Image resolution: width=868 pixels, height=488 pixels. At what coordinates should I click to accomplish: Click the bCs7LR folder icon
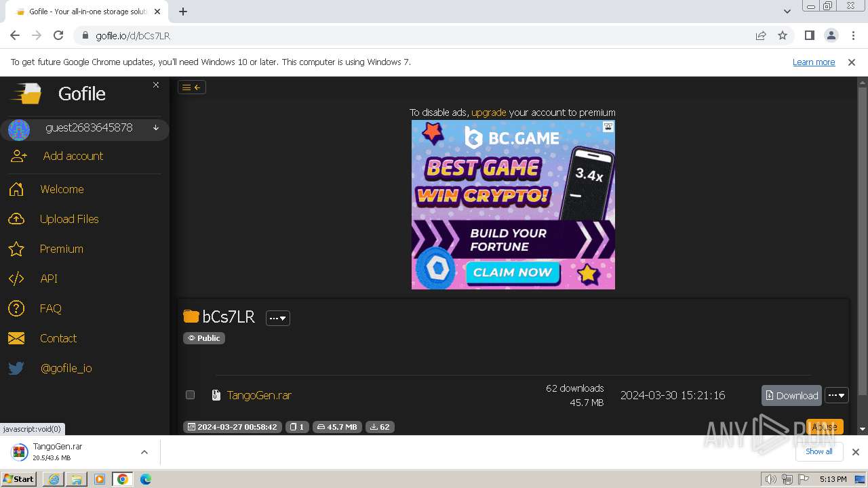pos(191,317)
